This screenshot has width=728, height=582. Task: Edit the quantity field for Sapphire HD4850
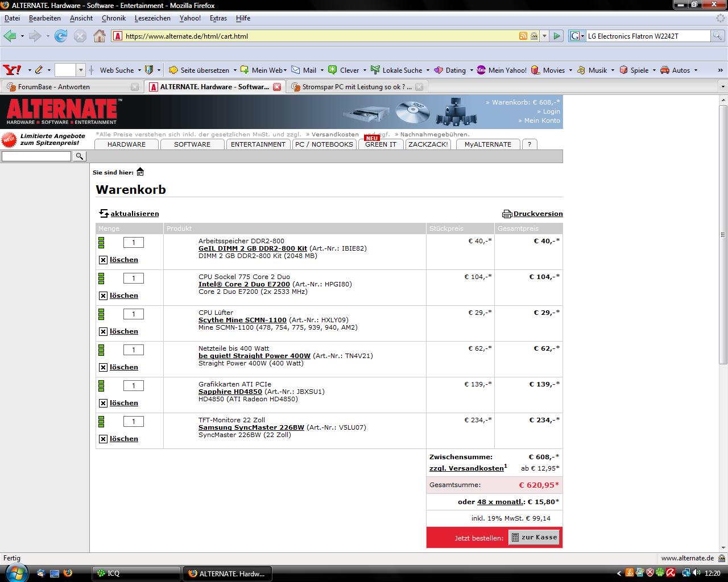click(x=134, y=385)
